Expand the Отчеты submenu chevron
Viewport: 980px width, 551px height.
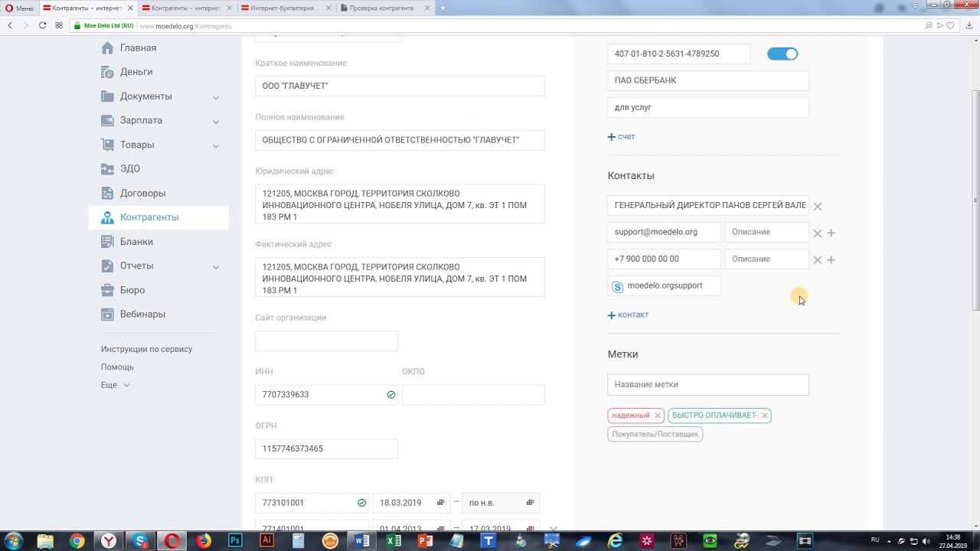click(216, 267)
